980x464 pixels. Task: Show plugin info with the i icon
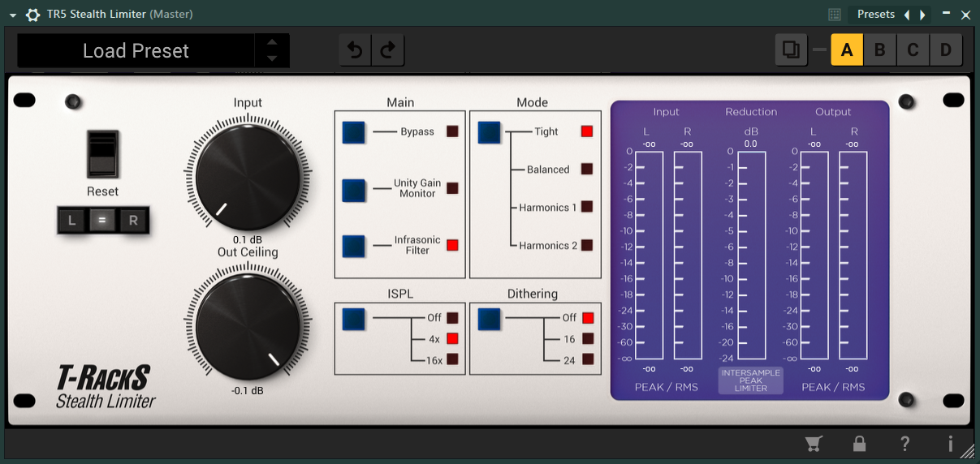[x=950, y=444]
